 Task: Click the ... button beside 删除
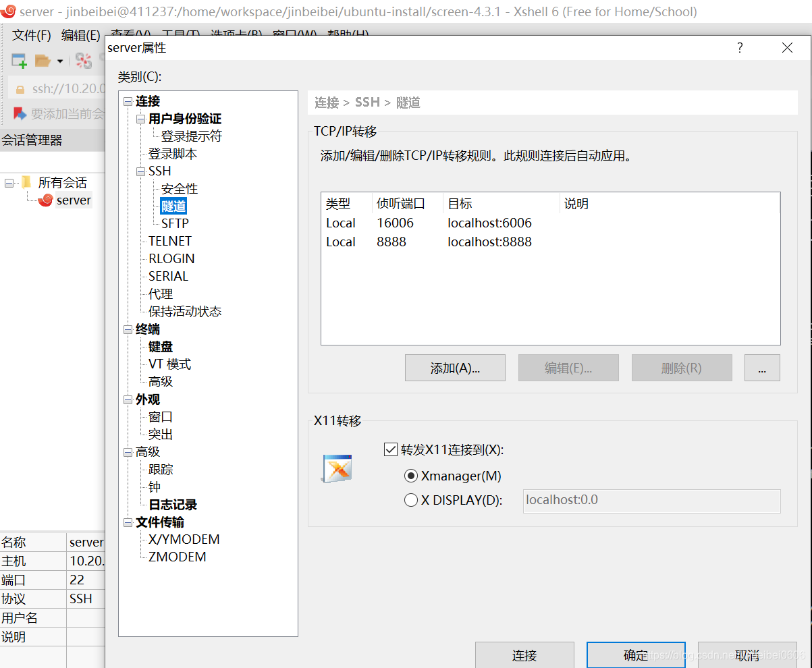(762, 368)
